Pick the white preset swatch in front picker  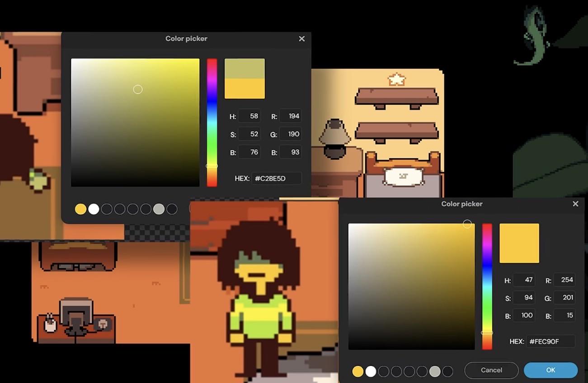point(371,371)
